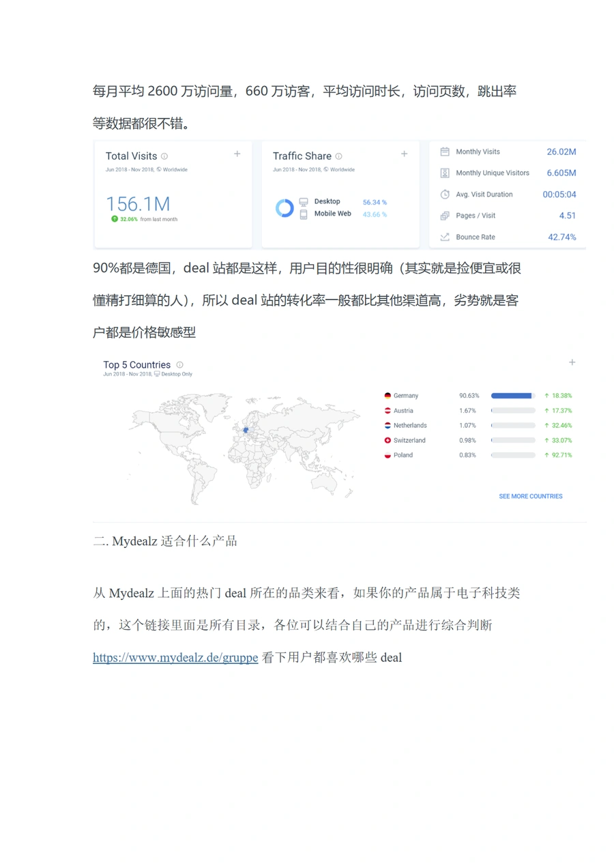
Task: Click the 32.06% from last month text
Action: (x=149, y=219)
